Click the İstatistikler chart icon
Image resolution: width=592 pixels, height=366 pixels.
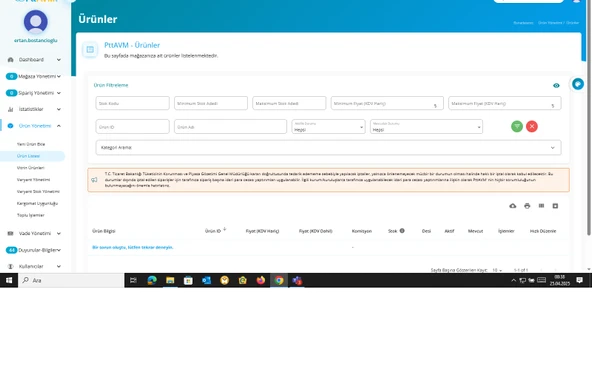click(11, 109)
